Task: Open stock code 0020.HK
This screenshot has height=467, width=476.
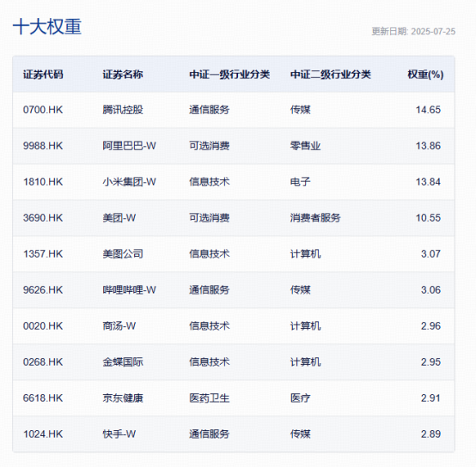Action: (x=43, y=326)
